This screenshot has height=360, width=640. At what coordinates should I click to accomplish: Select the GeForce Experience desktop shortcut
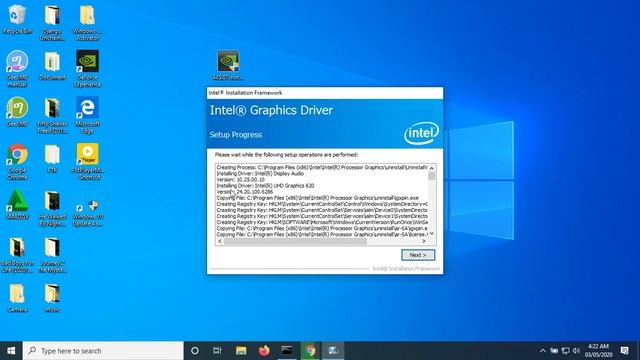click(x=87, y=69)
